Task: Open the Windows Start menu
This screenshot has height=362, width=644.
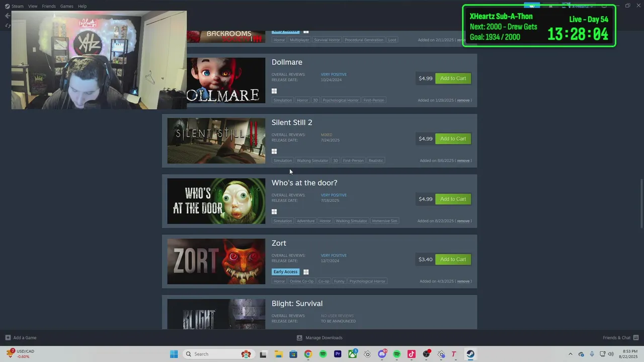Action: coord(174,354)
